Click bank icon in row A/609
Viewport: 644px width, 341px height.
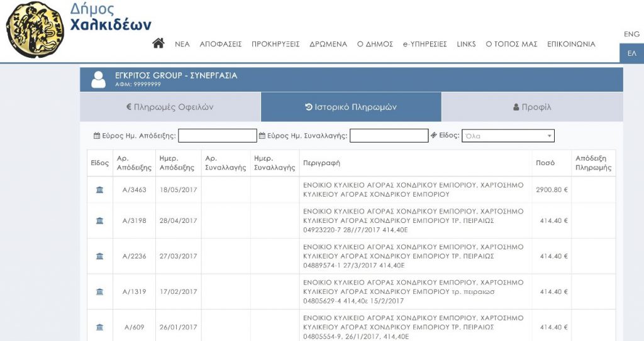99,327
